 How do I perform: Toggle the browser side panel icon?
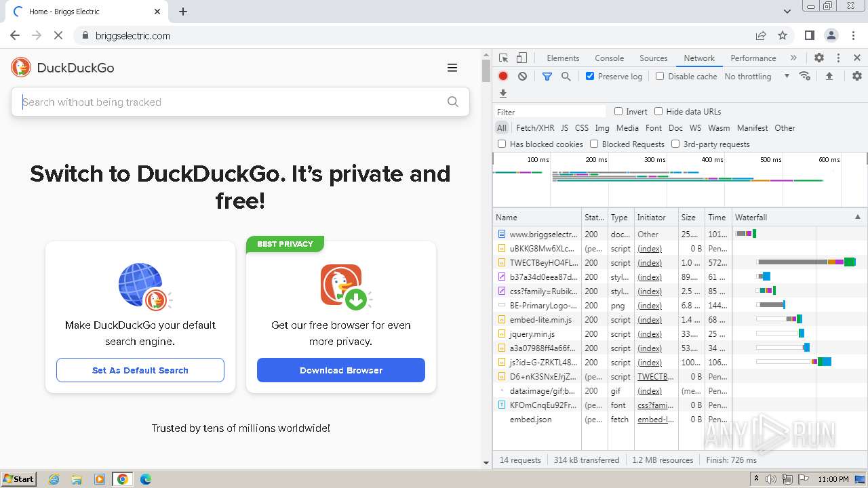coord(809,36)
